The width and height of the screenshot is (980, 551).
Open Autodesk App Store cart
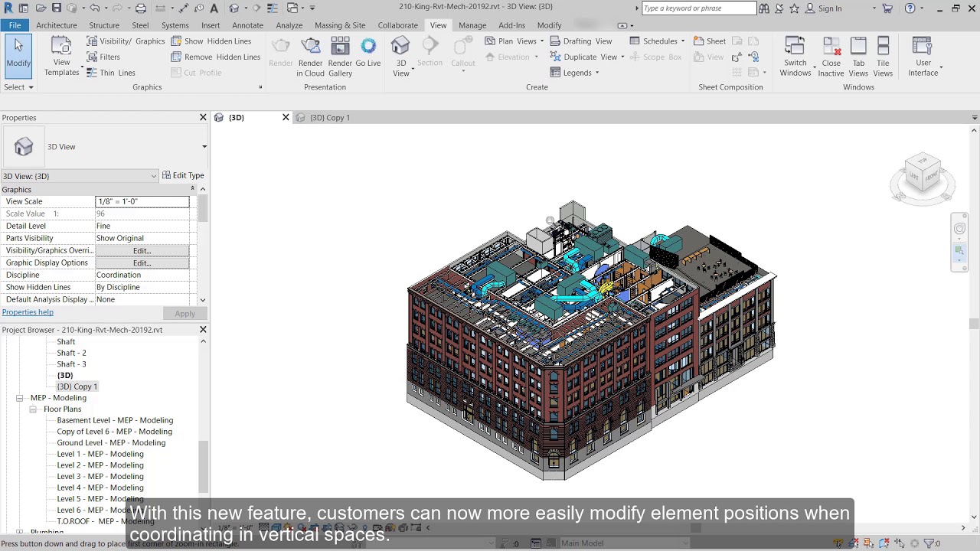(887, 8)
